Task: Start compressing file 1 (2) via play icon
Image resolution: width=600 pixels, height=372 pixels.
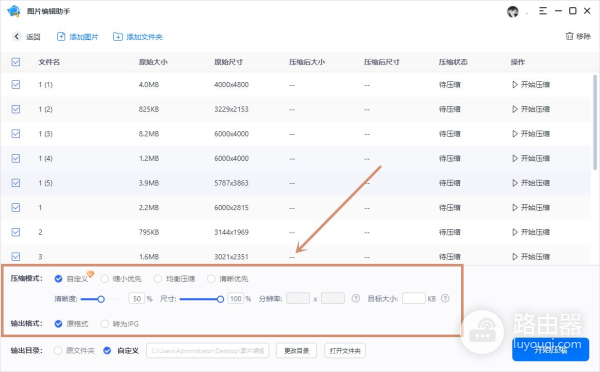Action: (515, 109)
